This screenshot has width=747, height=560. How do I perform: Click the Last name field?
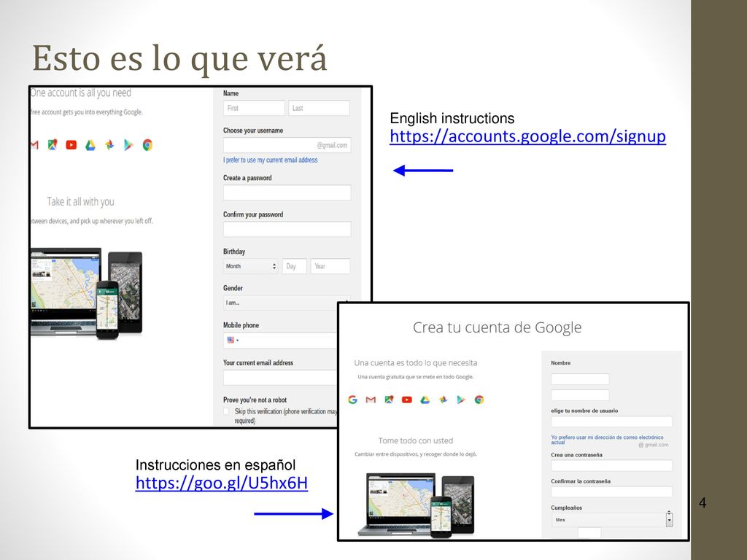click(319, 108)
